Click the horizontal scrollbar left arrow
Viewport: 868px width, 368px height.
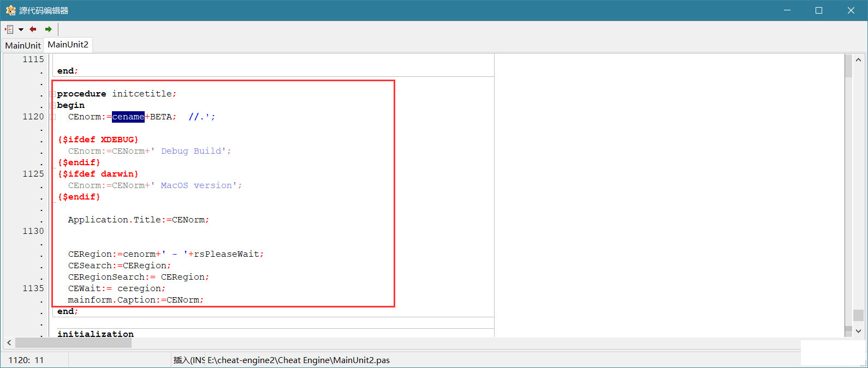tap(9, 343)
